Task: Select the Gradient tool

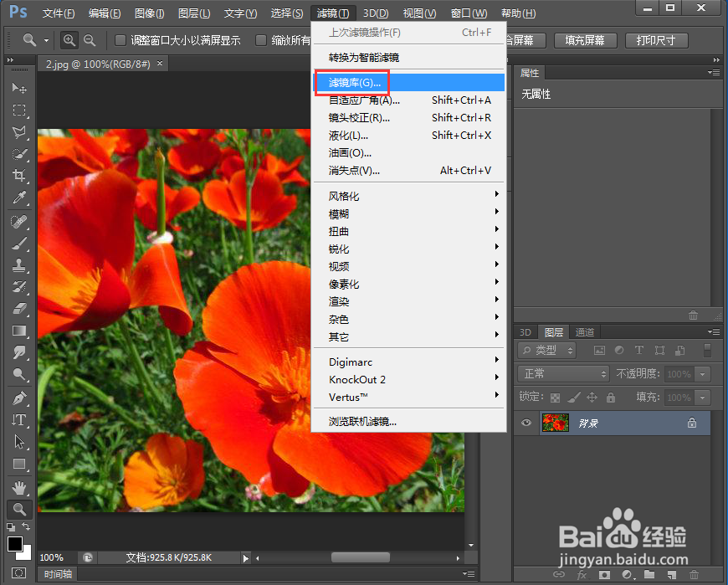Action: 19,331
